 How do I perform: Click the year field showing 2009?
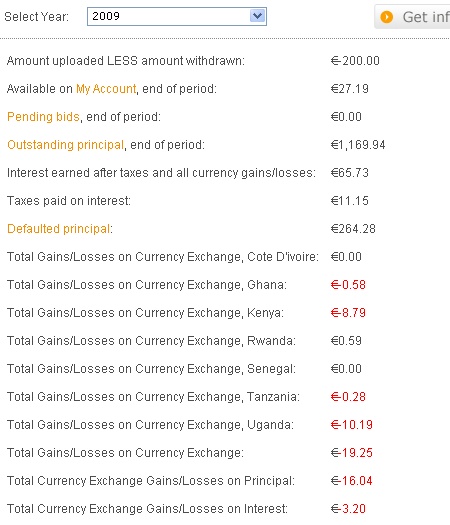coord(177,16)
